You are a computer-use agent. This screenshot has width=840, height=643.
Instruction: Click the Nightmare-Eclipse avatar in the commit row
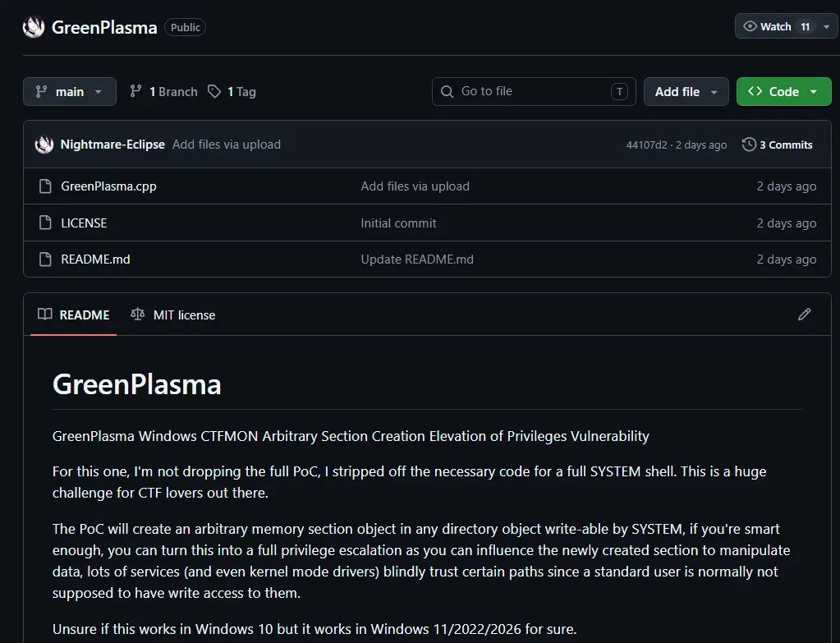click(44, 145)
